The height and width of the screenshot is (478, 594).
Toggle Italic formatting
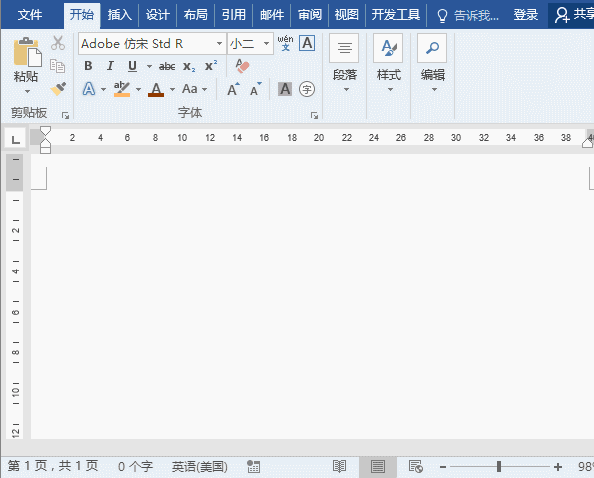pos(110,66)
